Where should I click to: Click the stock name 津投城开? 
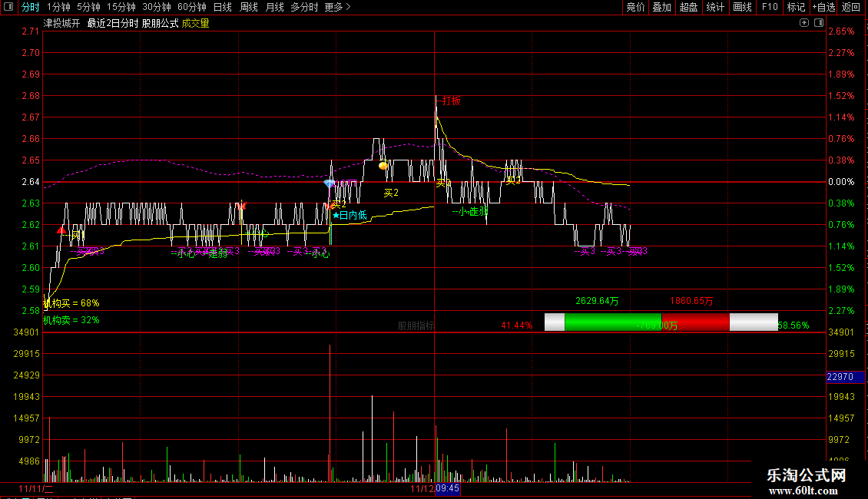[x=62, y=23]
